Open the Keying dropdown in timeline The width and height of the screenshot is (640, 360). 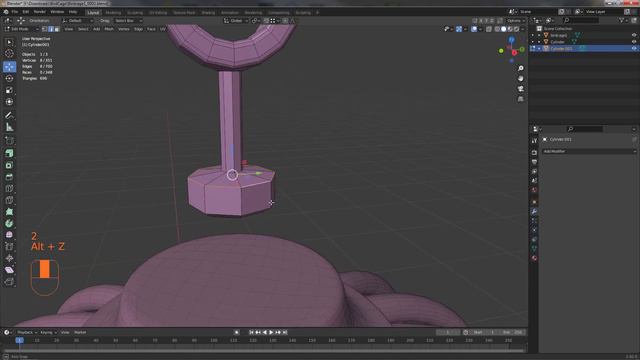click(x=48, y=332)
